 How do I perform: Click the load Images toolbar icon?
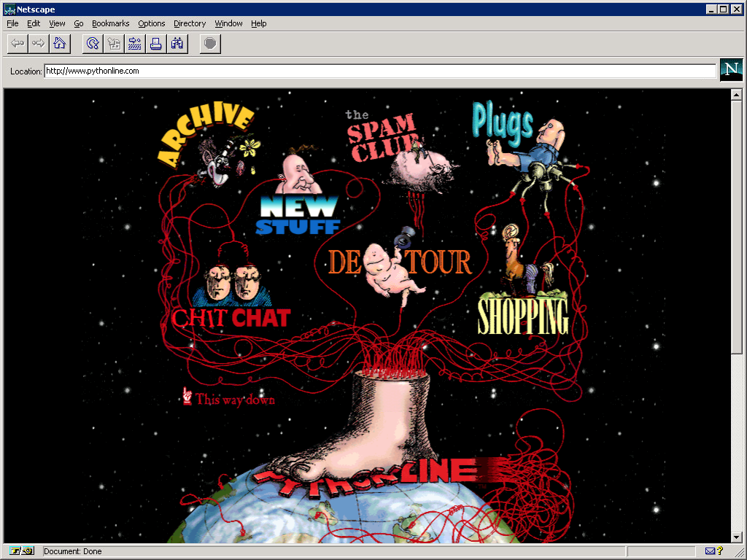(113, 43)
